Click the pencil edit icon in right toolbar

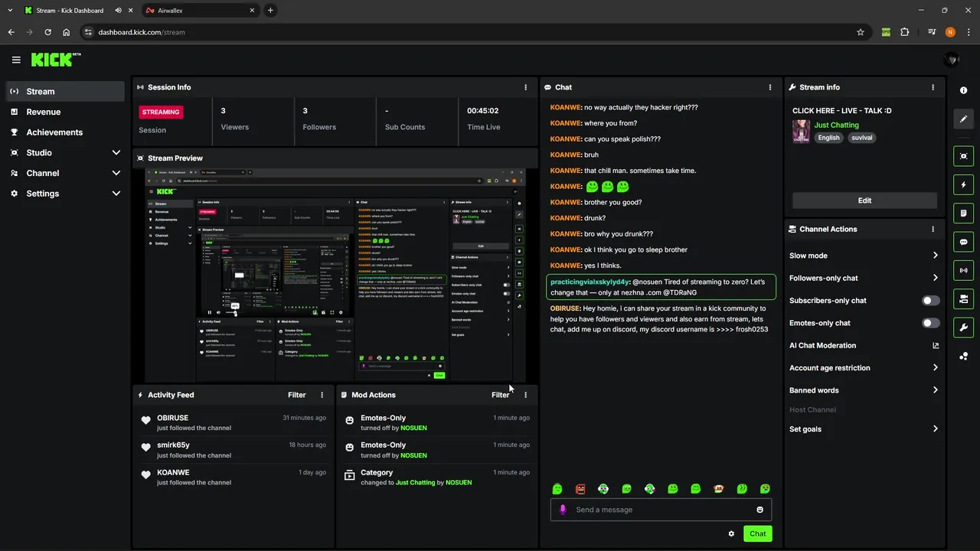[x=963, y=119]
